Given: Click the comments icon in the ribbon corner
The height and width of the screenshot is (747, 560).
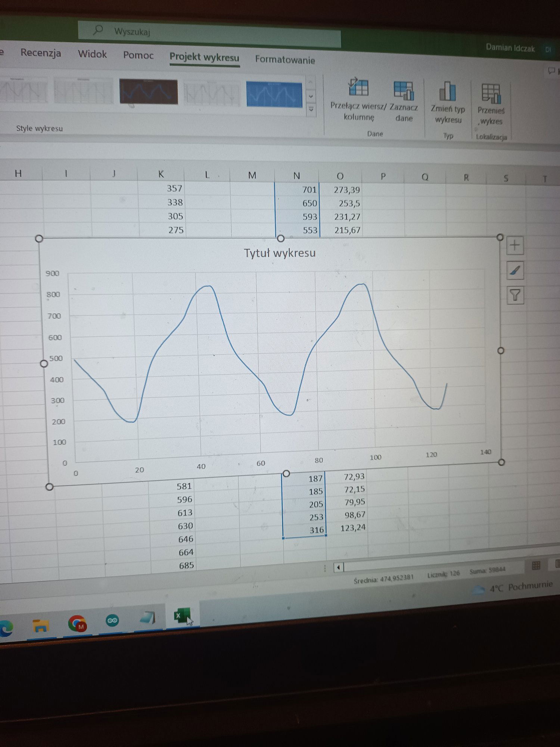Looking at the screenshot, I should click(551, 71).
